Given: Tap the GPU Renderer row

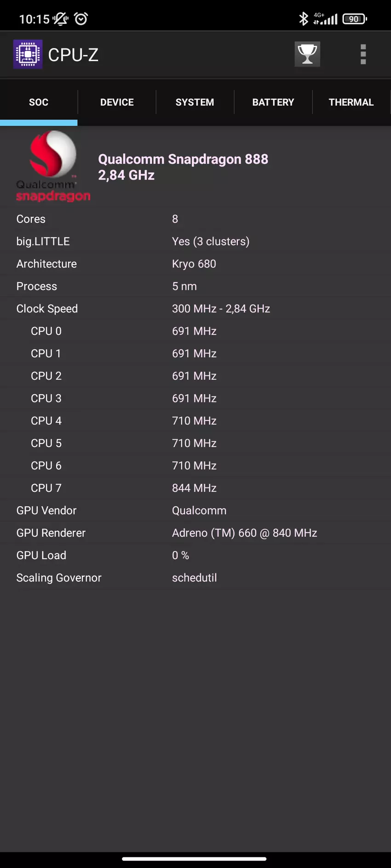Looking at the screenshot, I should pos(195,533).
